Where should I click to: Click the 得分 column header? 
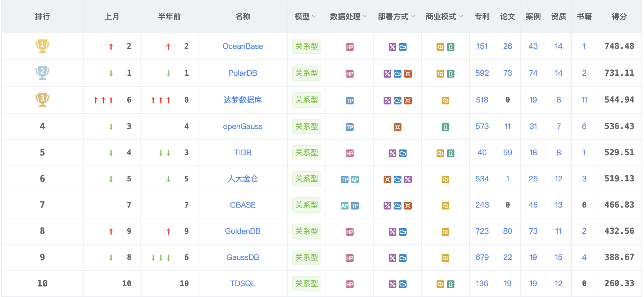(x=619, y=17)
